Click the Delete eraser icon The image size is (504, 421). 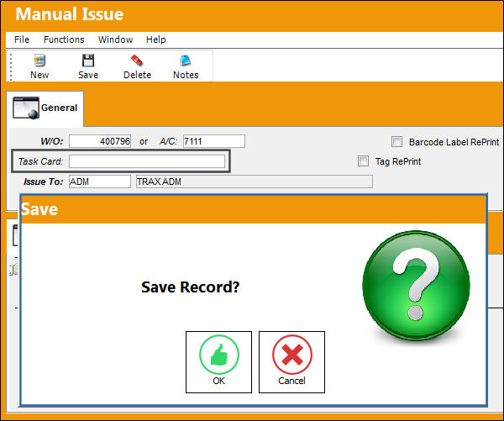click(137, 61)
